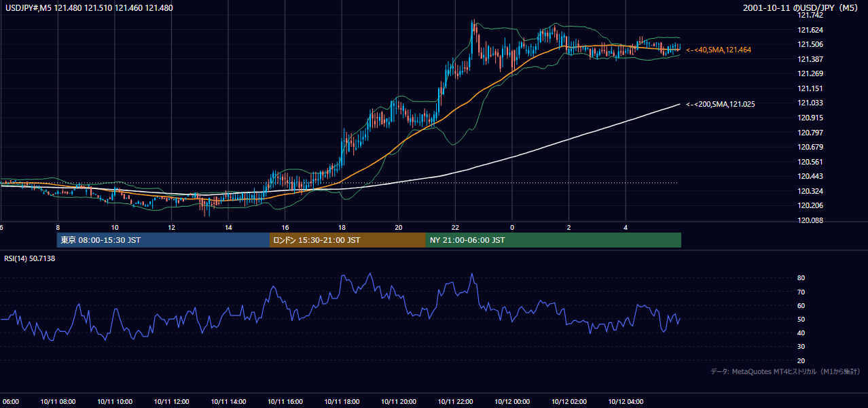
Task: Click the 120.679 price axis label
Action: coord(810,147)
